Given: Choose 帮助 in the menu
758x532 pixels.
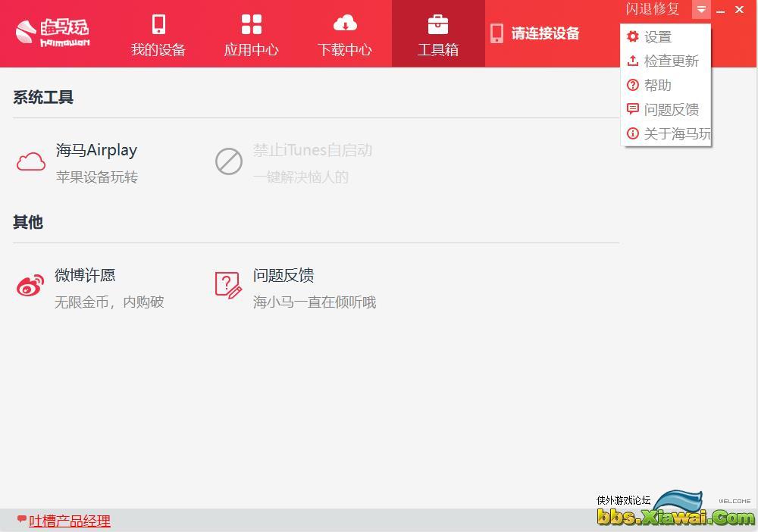Looking at the screenshot, I should [x=657, y=86].
